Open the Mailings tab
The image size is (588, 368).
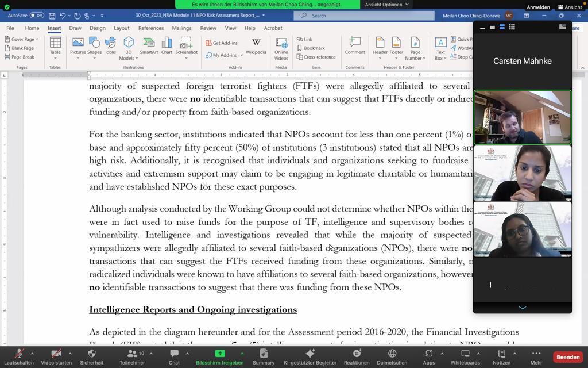pos(181,28)
